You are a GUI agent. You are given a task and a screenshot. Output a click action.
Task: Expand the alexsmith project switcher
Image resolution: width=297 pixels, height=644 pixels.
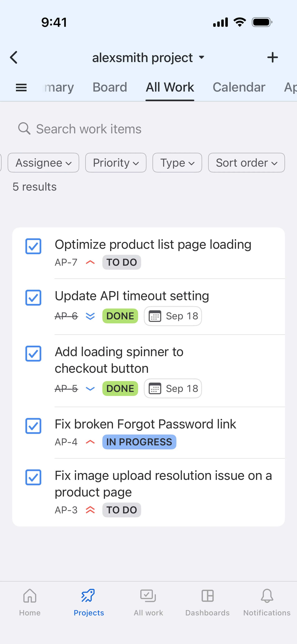coord(148,58)
